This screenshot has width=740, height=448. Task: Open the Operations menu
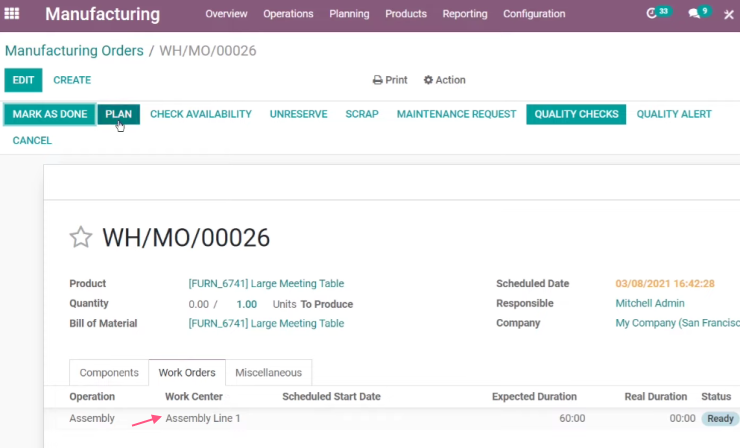coord(288,14)
